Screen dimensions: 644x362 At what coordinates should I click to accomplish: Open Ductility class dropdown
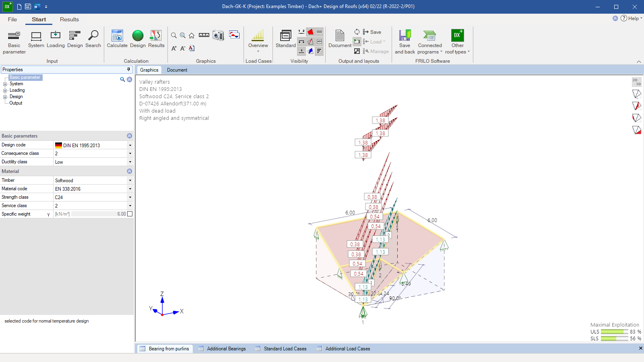(130, 162)
